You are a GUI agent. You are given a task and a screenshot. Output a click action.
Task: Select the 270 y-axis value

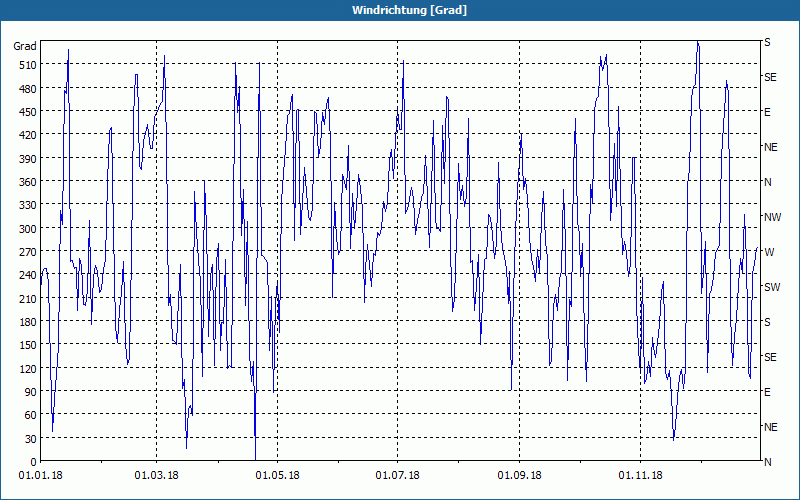[28, 252]
